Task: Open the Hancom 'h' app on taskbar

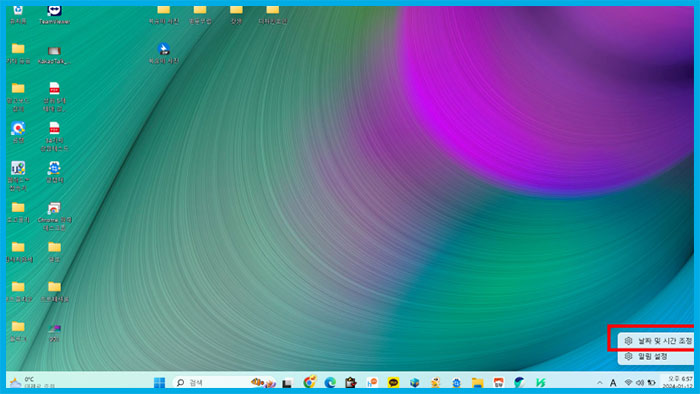Action: coord(372,382)
